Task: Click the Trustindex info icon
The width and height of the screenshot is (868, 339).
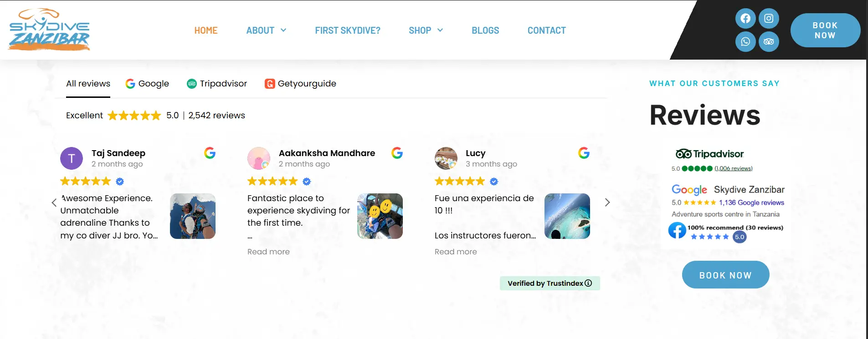Action: [x=588, y=283]
